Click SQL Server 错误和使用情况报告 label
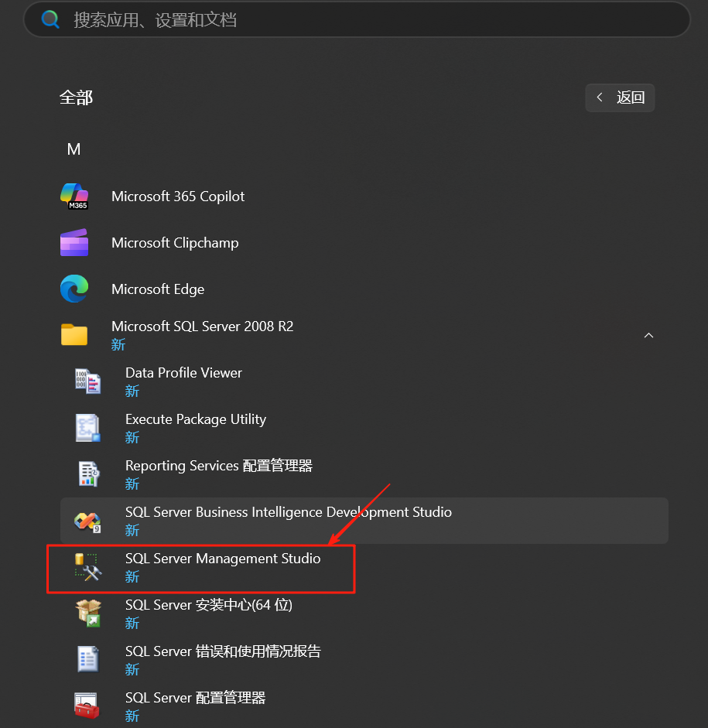Screen dimensions: 708x728 (223, 651)
